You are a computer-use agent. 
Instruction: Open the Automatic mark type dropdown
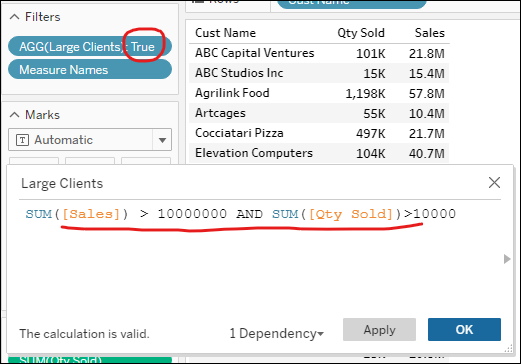pos(162,140)
